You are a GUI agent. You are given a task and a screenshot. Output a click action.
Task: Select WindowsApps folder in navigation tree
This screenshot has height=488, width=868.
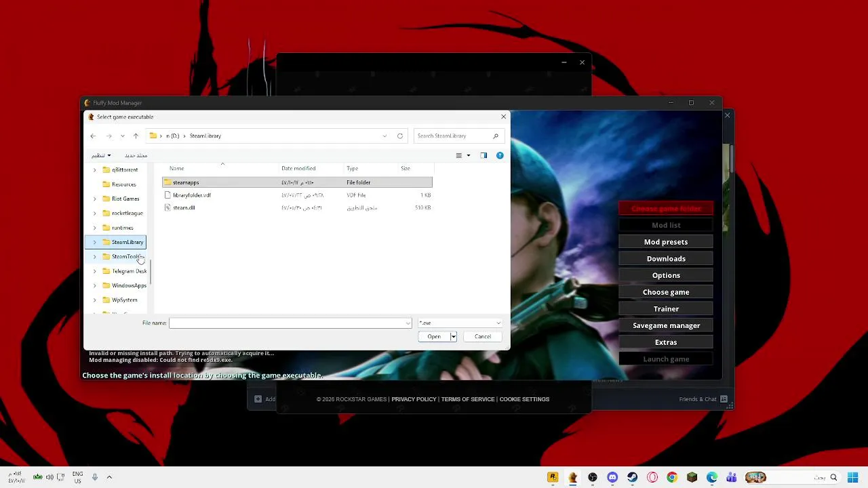[x=124, y=285]
